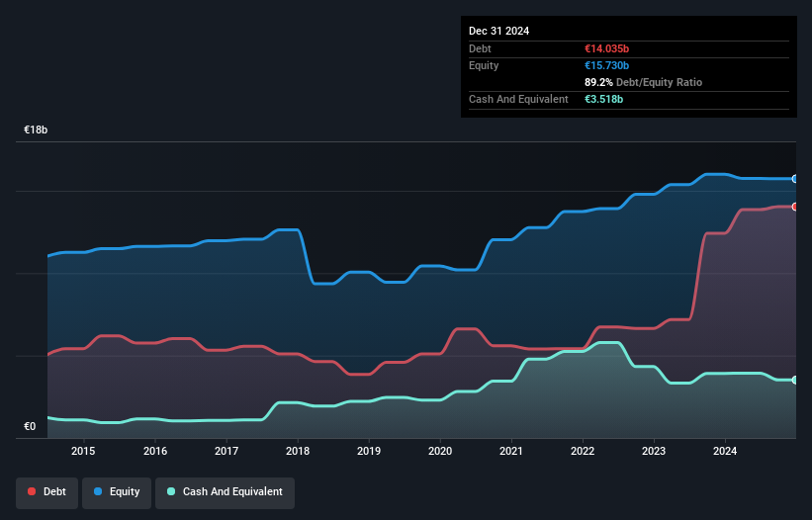Click the Cash And Equivalent tooltip label
The width and height of the screenshot is (812, 520).
(x=518, y=99)
